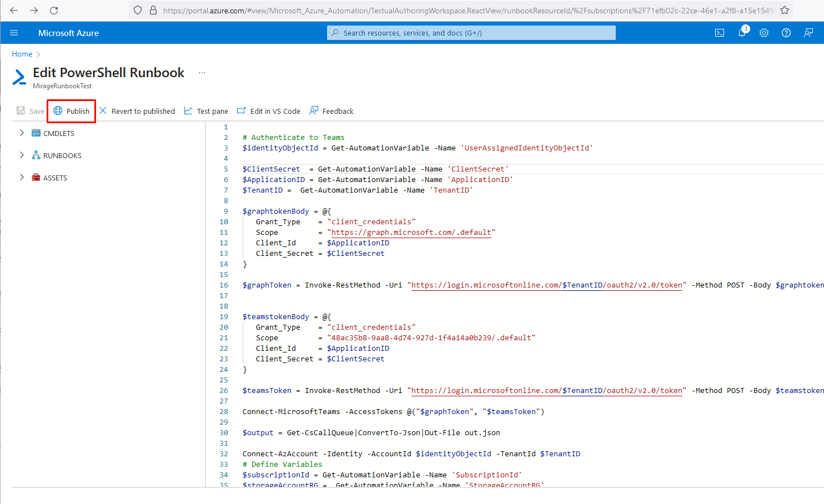Viewport: 824px width, 504px height.
Task: Click the Save toolbar button
Action: coord(31,111)
